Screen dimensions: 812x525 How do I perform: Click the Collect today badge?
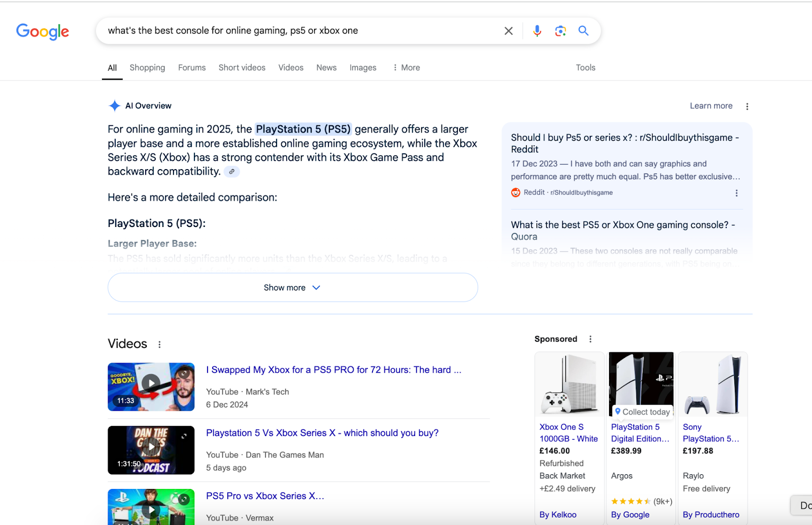642,412
